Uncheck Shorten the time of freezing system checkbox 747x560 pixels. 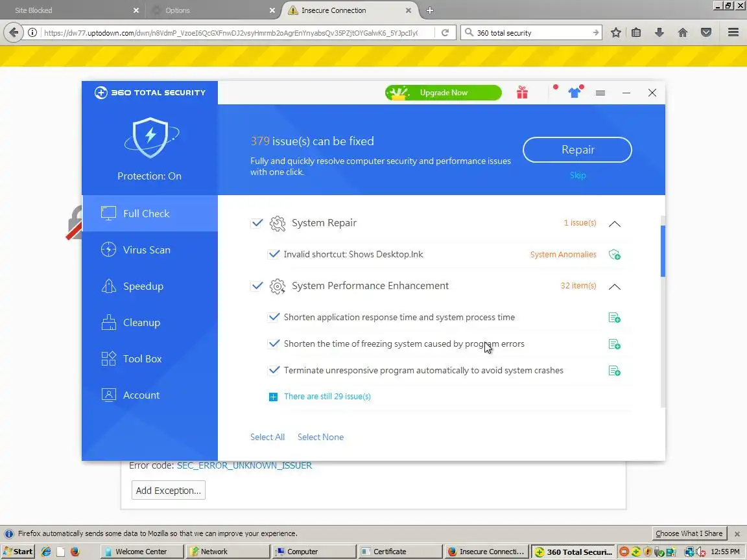click(x=274, y=344)
